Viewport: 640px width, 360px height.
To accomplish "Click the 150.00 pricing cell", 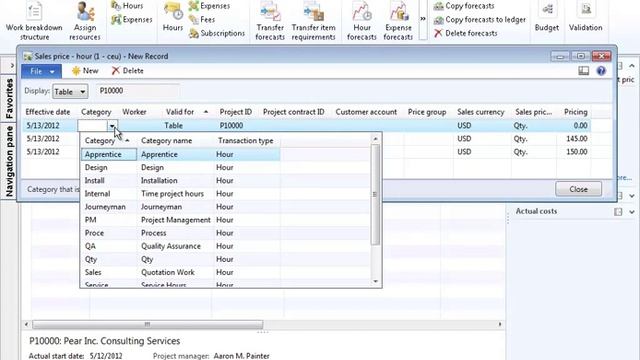I will click(x=573, y=152).
